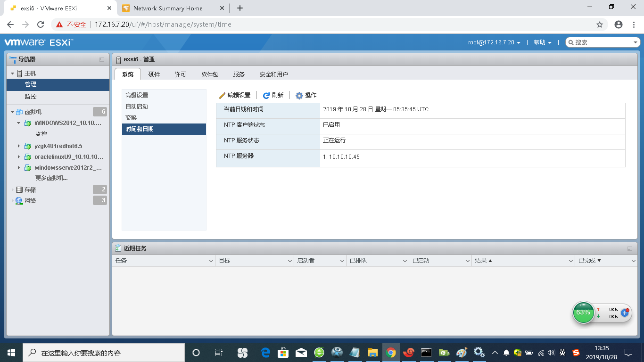Screen dimensions: 644x362
Task: Sort by the 结果 column header
Action: [x=522, y=261]
